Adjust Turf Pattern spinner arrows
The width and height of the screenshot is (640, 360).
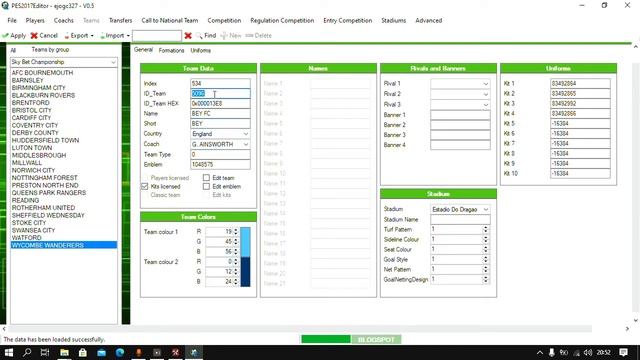click(486, 229)
